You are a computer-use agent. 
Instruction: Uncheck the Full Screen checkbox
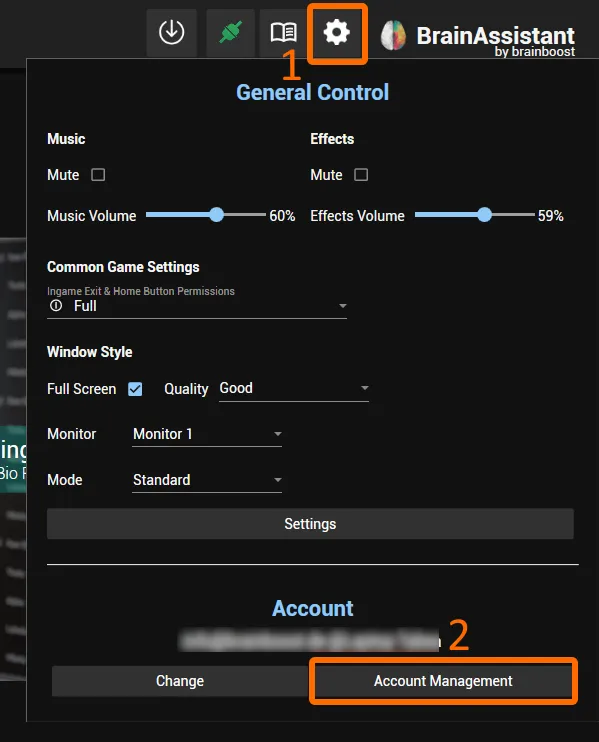click(x=135, y=389)
